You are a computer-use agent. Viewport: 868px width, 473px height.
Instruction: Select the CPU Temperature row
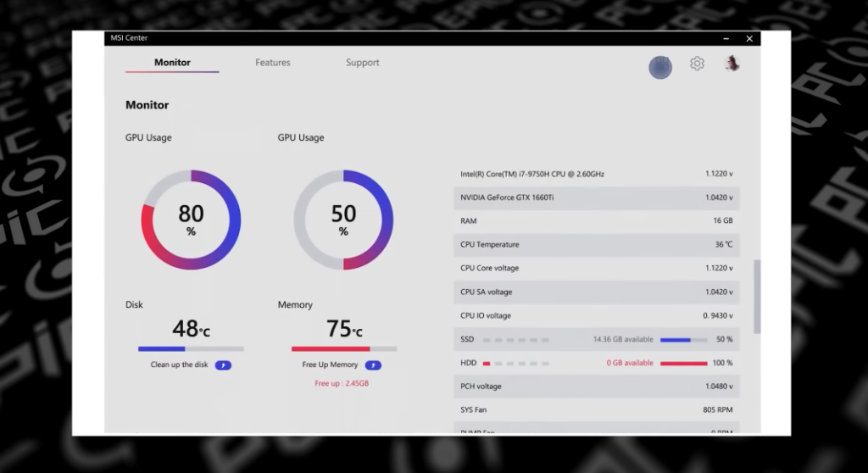click(597, 245)
